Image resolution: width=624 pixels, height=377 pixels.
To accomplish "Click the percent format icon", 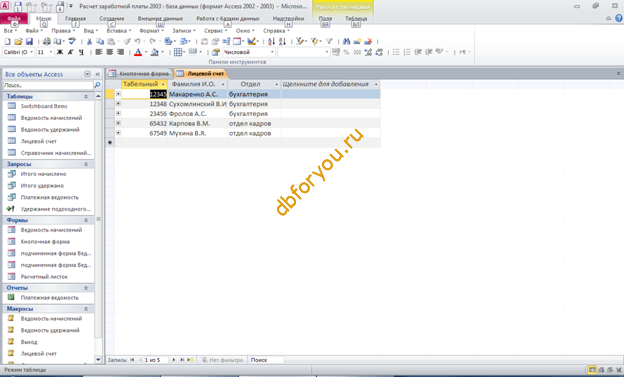I will pyautogui.click(x=346, y=52).
